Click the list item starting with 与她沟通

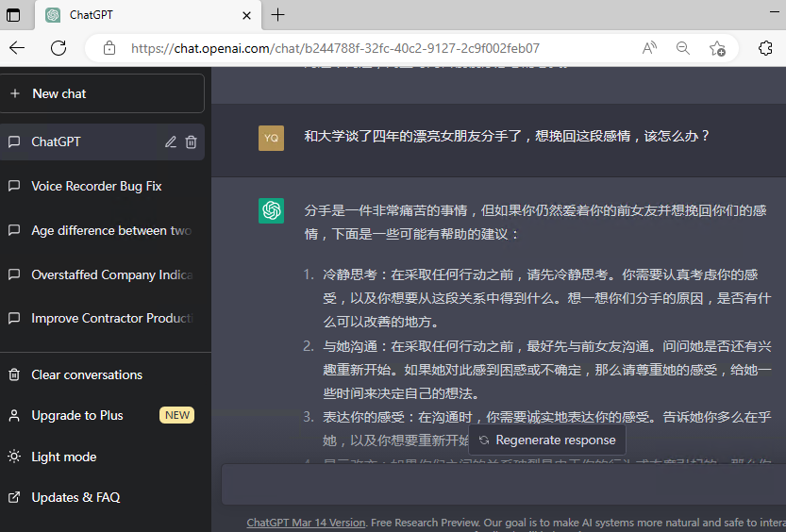click(x=547, y=370)
